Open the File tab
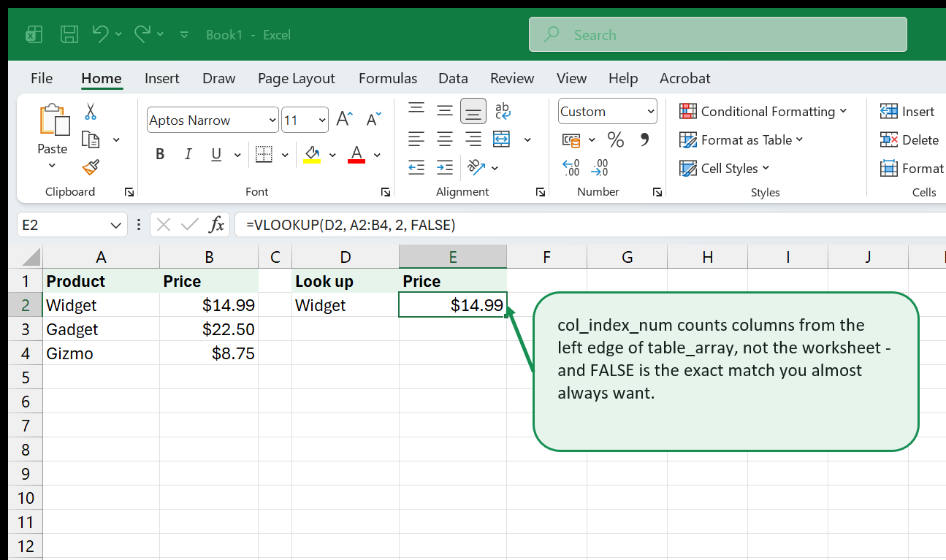The height and width of the screenshot is (560, 946). click(x=42, y=78)
